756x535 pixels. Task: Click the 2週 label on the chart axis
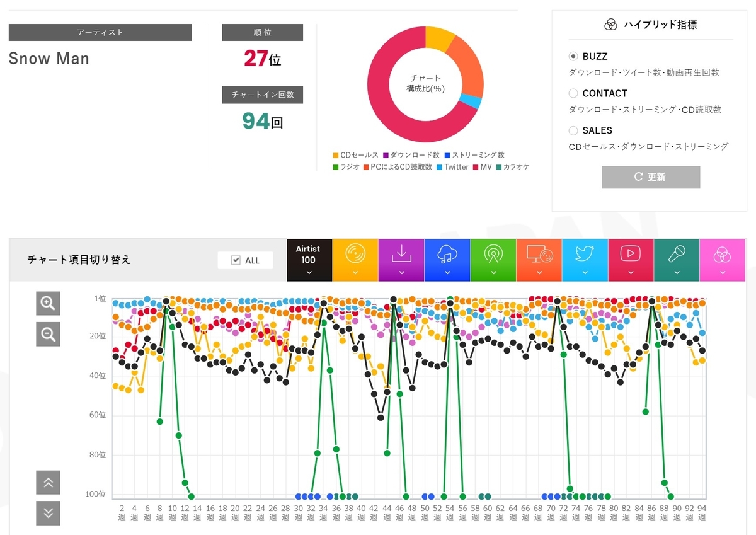122,511
